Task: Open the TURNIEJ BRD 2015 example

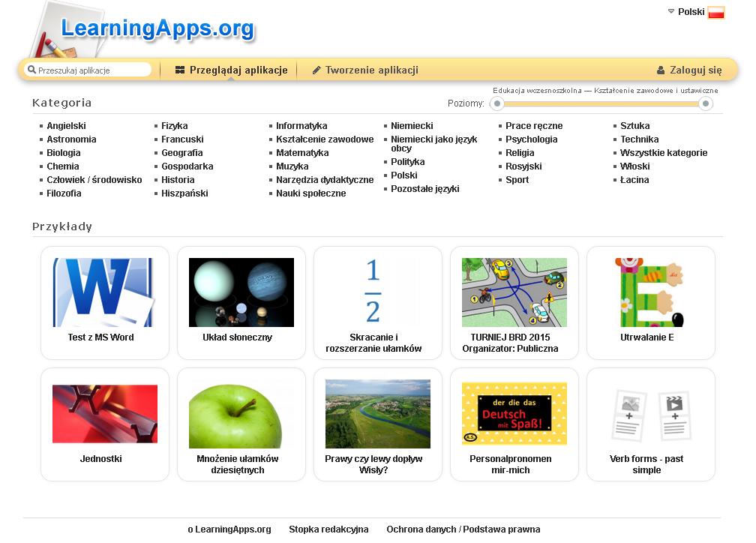Action: click(x=514, y=303)
